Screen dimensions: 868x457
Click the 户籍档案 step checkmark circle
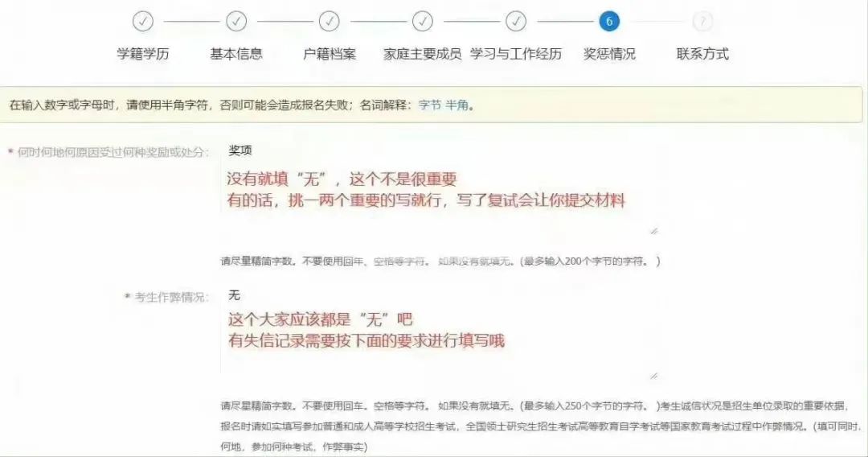click(x=330, y=22)
